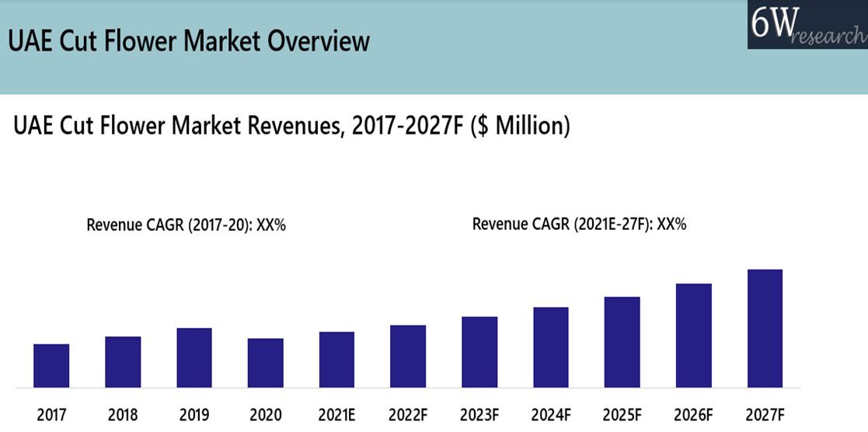Click the 2027F x-axis label
The height and width of the screenshot is (432, 868).
765,415
